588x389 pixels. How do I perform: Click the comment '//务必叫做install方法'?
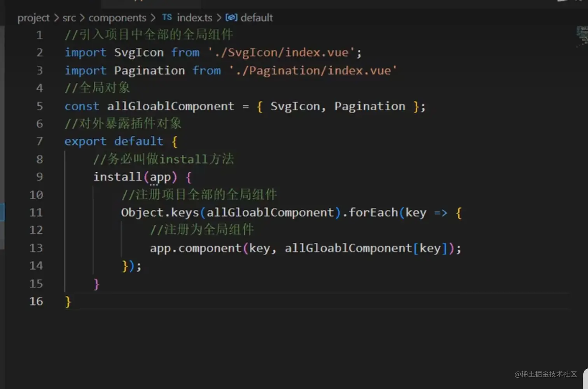(164, 159)
